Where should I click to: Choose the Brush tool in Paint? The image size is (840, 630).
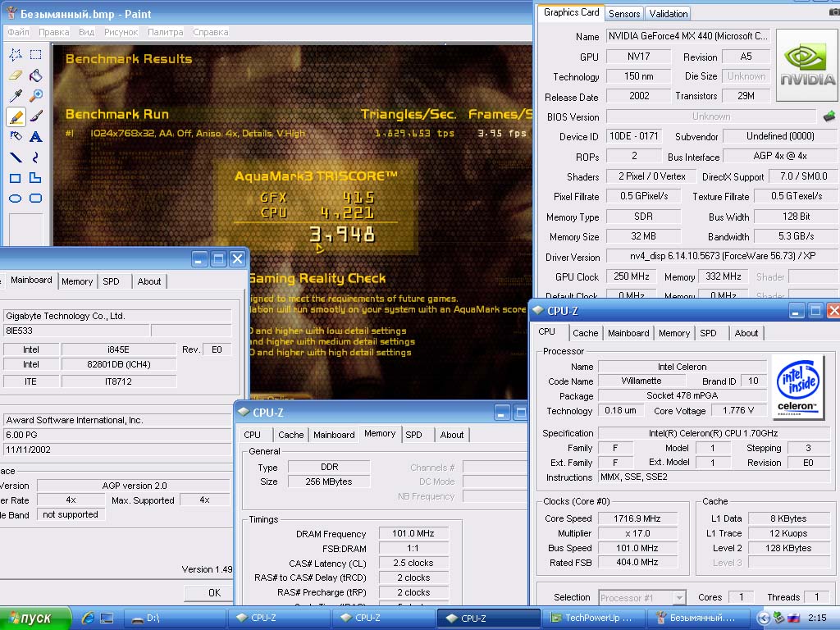tap(36, 116)
